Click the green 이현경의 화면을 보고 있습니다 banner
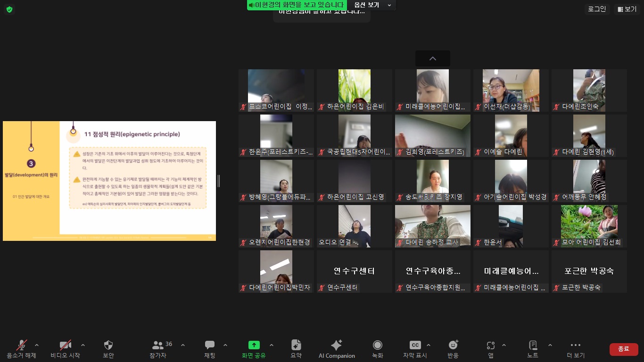644x362 pixels. 296,5
